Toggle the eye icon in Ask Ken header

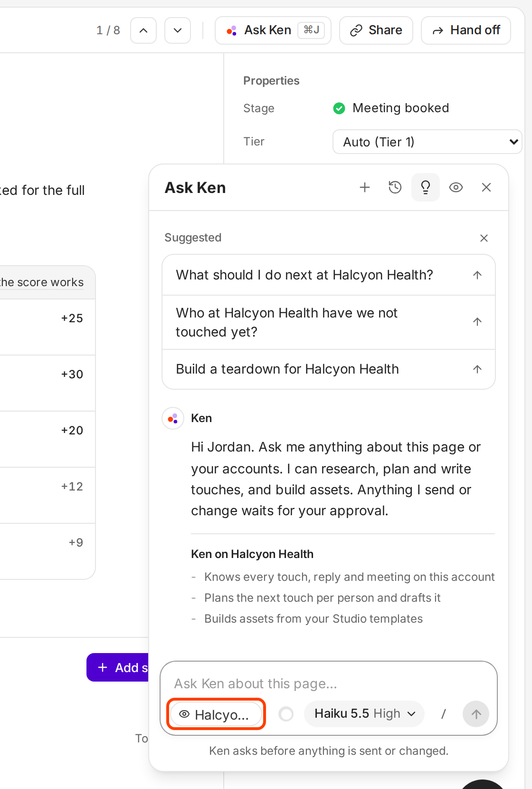456,187
